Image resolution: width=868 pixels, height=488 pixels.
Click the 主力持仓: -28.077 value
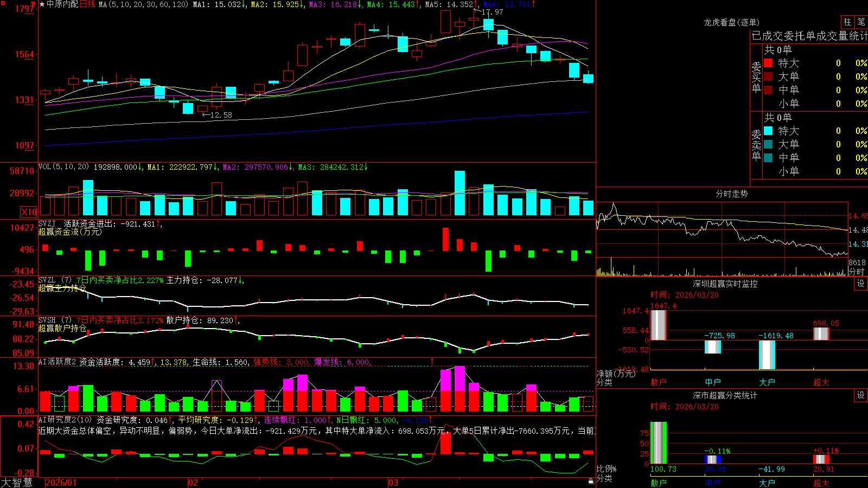click(202, 280)
